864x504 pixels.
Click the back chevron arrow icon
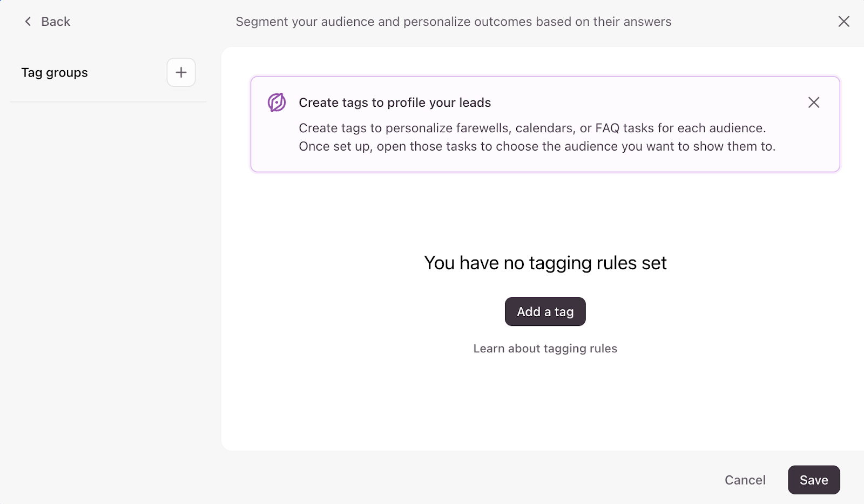[28, 22]
